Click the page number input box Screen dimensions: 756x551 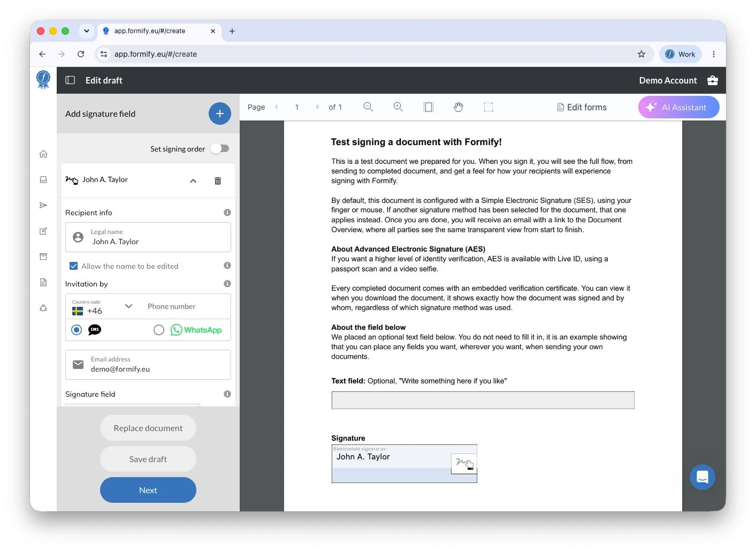pos(297,107)
